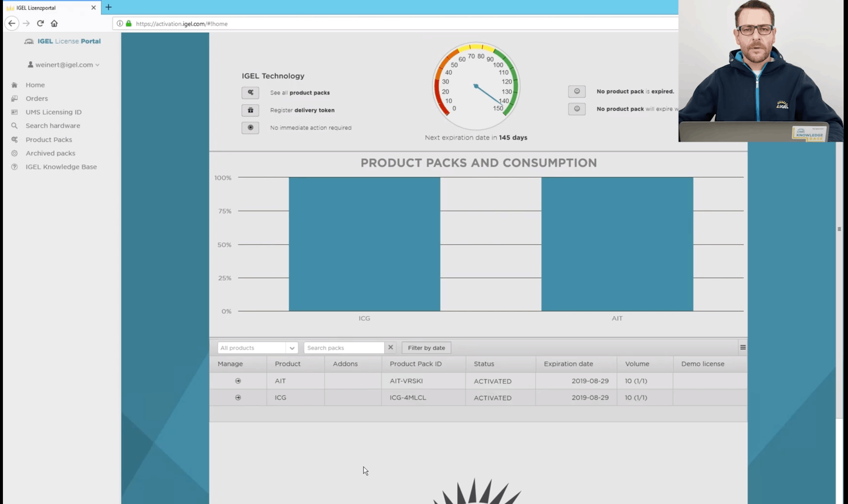Click the no immediate action required button
Image resolution: width=848 pixels, height=504 pixels.
[x=250, y=128]
